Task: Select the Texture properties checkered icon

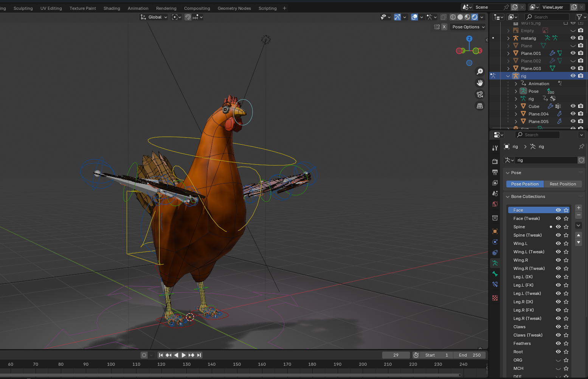Action: click(495, 298)
